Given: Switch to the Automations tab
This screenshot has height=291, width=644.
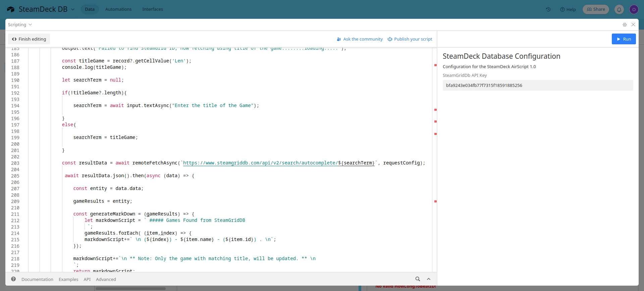Looking at the screenshot, I should pyautogui.click(x=118, y=9).
